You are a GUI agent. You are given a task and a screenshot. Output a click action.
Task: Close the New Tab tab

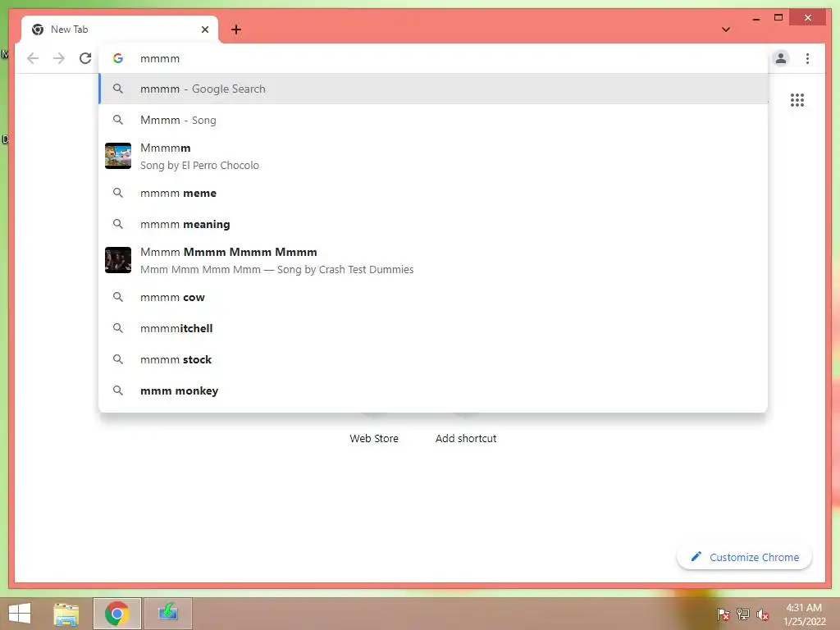[x=204, y=30]
